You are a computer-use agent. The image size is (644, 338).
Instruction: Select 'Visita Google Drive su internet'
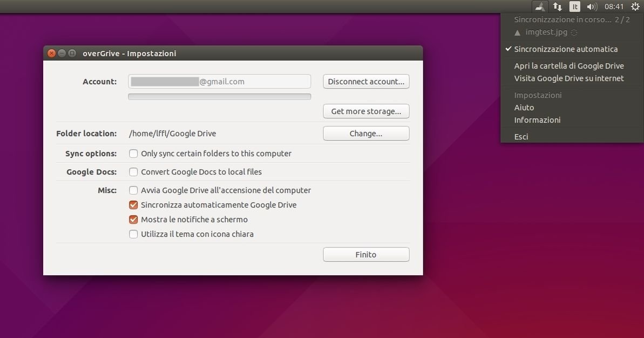(x=572, y=78)
